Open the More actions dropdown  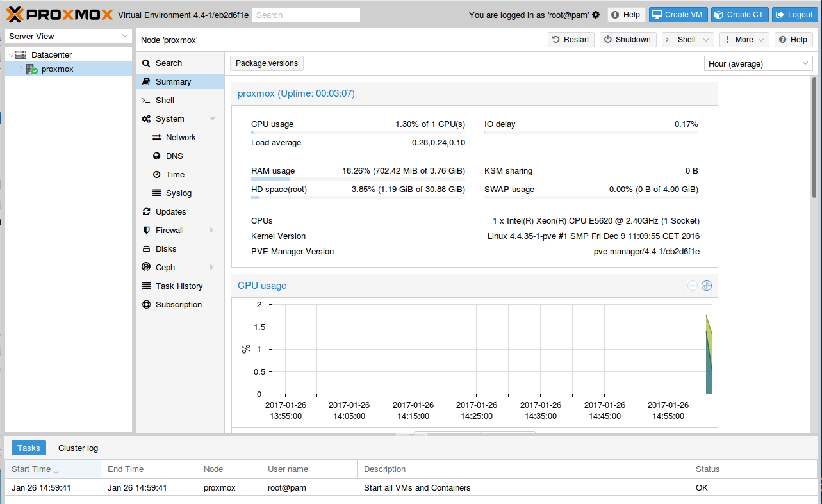pos(744,40)
